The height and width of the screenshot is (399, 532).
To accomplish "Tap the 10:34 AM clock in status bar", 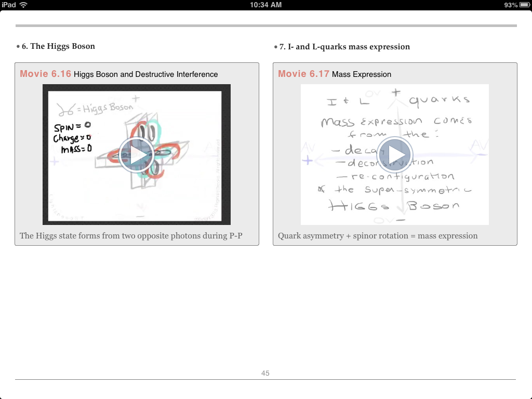I will [266, 5].
